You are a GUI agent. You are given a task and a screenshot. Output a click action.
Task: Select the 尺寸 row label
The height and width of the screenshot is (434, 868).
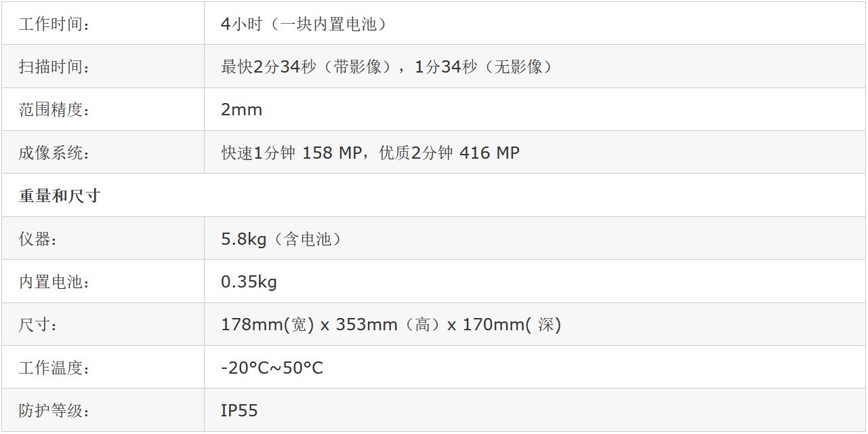38,325
